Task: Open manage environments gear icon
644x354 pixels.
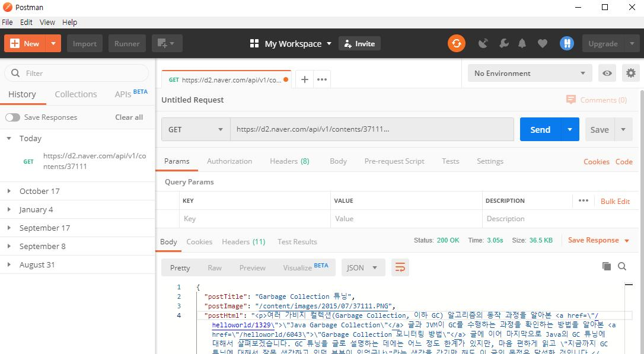Action: (x=631, y=73)
